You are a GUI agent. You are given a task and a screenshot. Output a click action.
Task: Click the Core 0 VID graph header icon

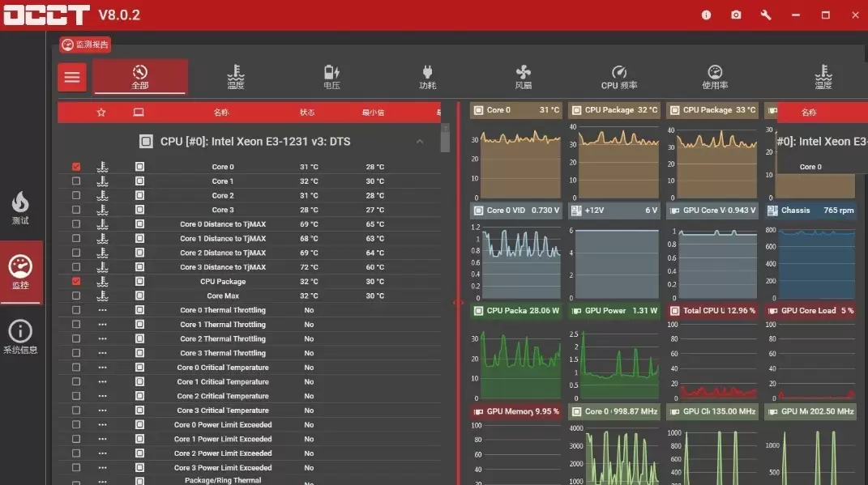pos(478,211)
